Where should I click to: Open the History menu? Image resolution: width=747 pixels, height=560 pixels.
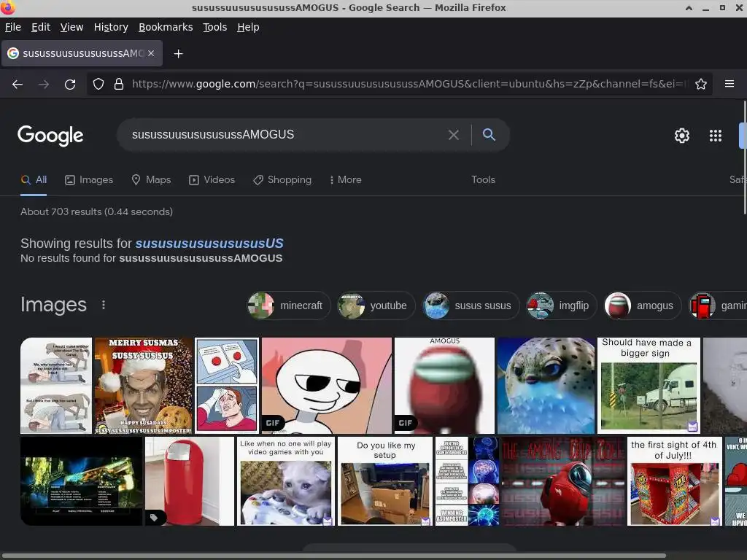point(111,27)
